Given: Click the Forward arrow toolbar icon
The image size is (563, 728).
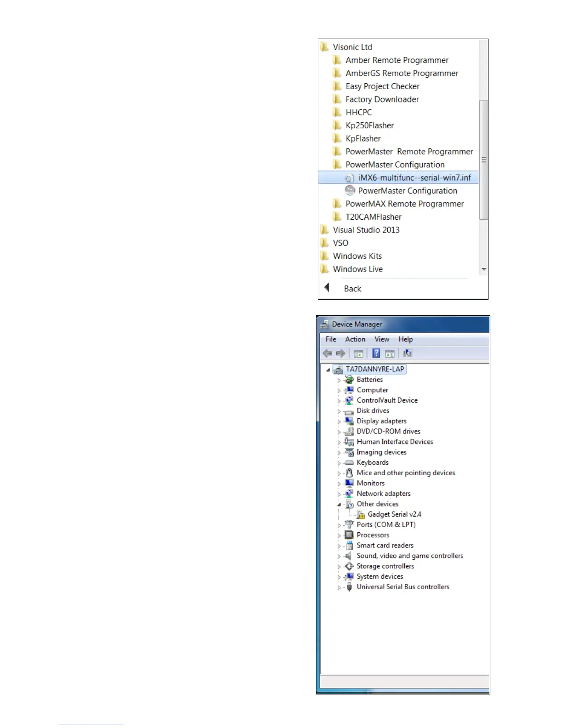Looking at the screenshot, I should 340,353.
